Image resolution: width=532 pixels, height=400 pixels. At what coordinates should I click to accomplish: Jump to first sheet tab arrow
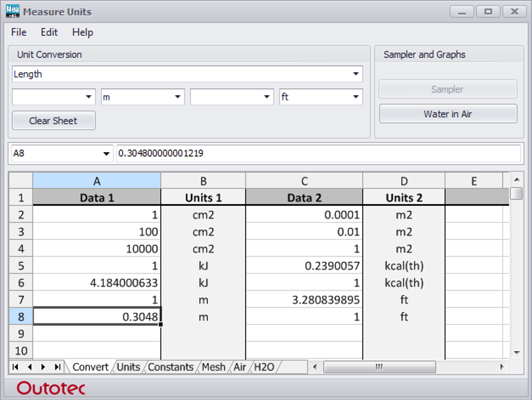coord(15,367)
